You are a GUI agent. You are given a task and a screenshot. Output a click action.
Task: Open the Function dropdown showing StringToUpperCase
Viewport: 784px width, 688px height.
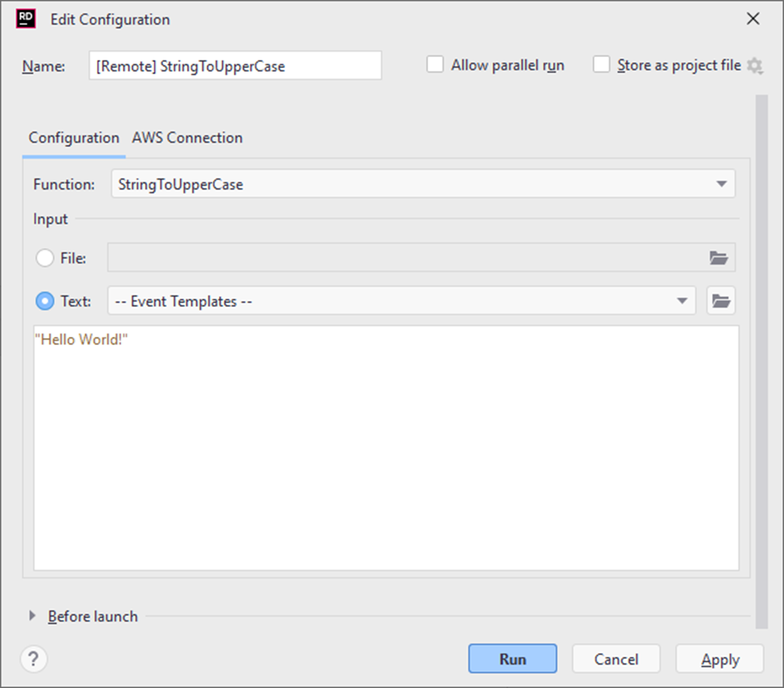click(x=423, y=184)
